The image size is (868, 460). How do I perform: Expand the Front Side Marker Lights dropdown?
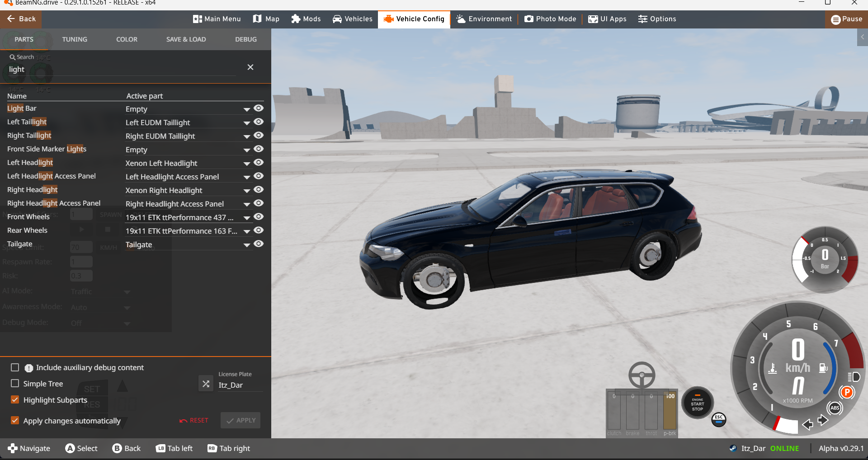click(247, 150)
